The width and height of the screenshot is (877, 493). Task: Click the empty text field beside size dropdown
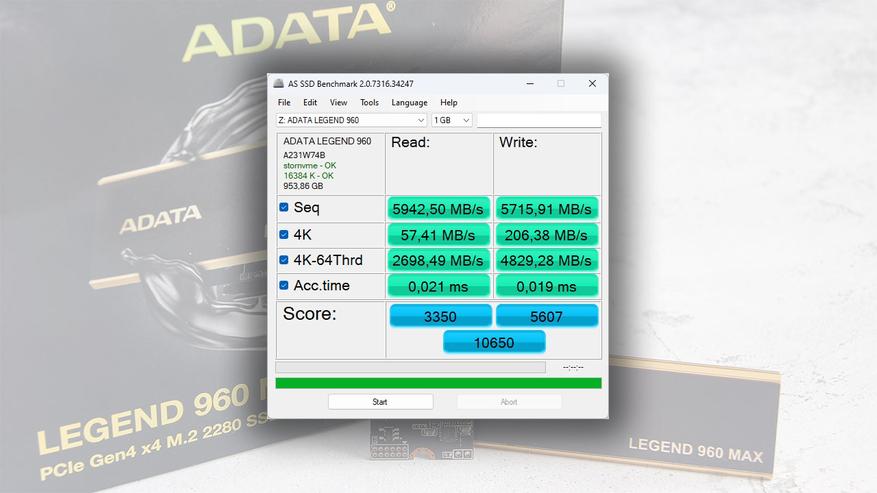[x=539, y=120]
